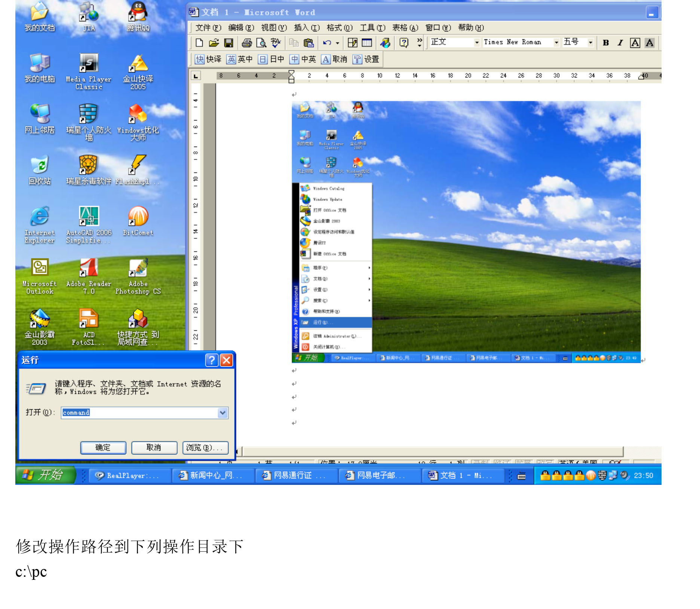Screen dimensions: 700x609
Task: Click the Internet Explorer desktop icon
Action: (40, 225)
